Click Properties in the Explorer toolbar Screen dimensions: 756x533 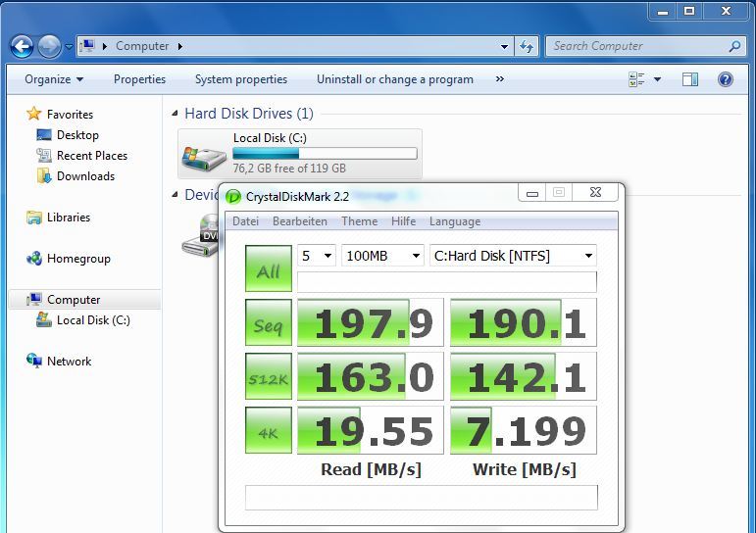pyautogui.click(x=139, y=79)
